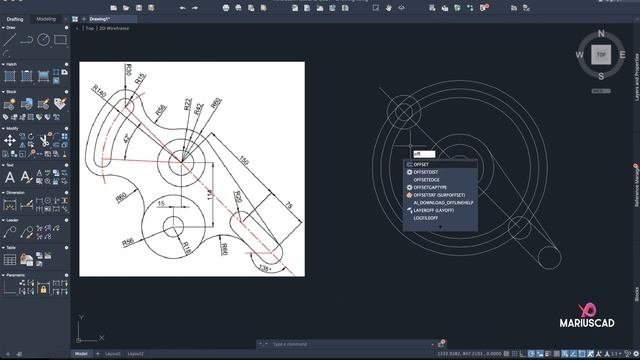Viewport: 640px width, 360px height.
Task: Select the Multileader tool
Action: click(10, 232)
